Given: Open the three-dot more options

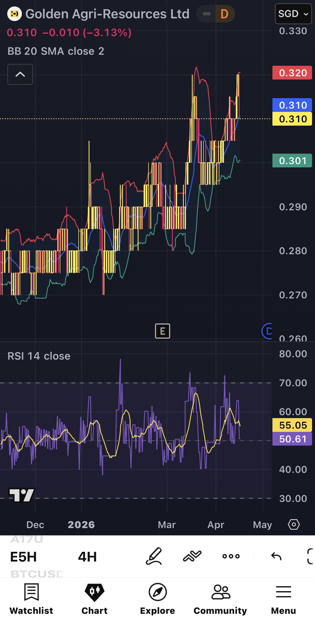Looking at the screenshot, I should (x=231, y=556).
